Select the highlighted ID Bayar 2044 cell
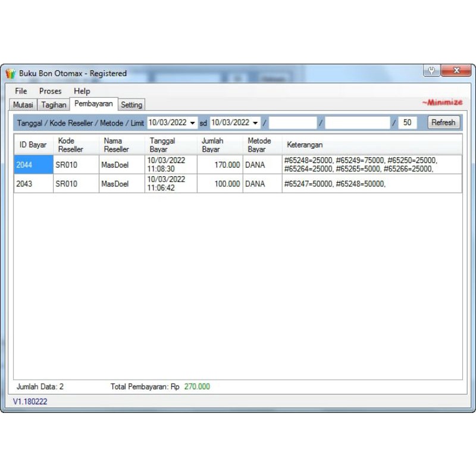 33,165
